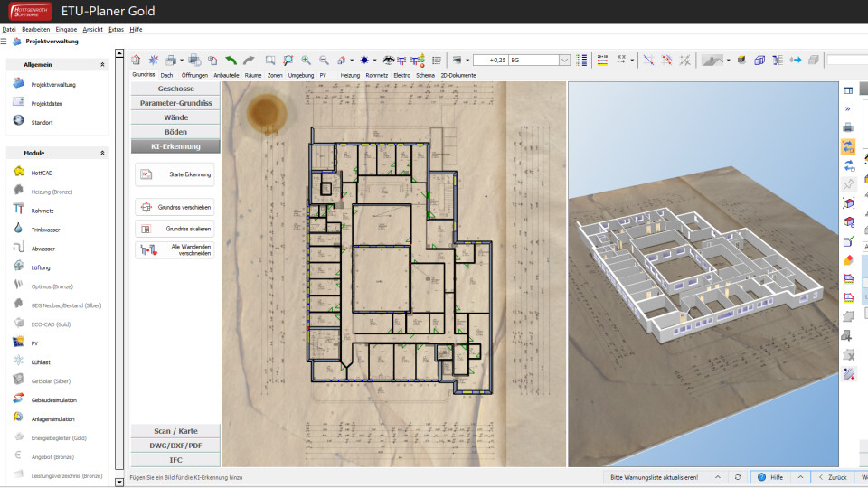Collapse the Allgemein sidebar section

pyautogui.click(x=102, y=65)
